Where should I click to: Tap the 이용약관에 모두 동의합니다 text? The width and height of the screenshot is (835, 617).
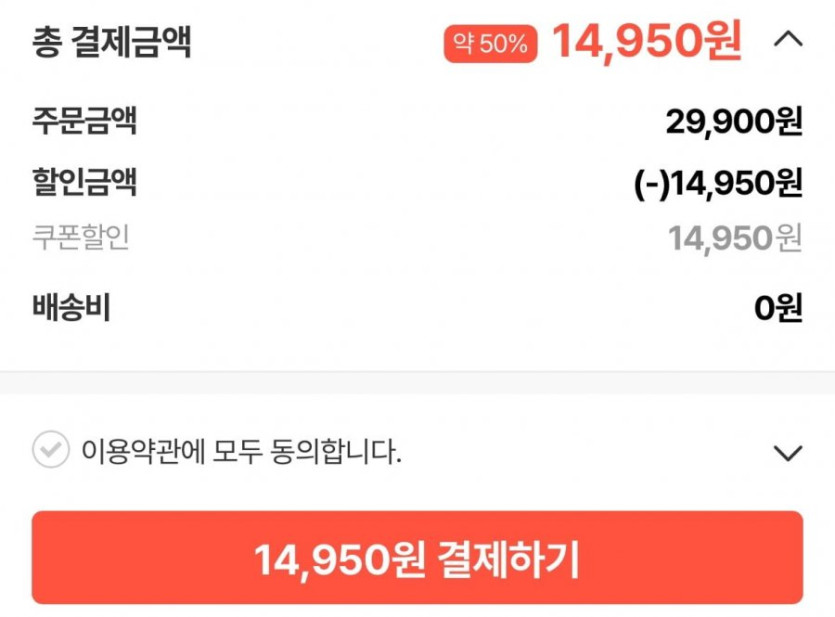tap(241, 452)
